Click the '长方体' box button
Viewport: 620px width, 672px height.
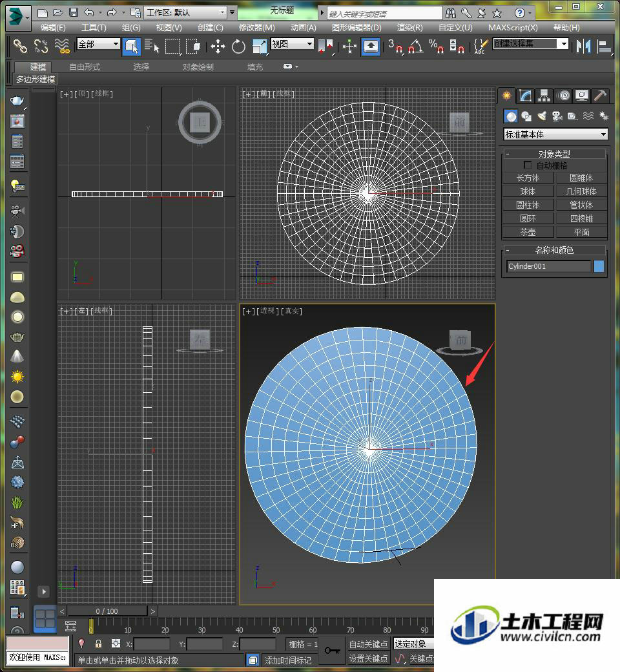point(528,178)
